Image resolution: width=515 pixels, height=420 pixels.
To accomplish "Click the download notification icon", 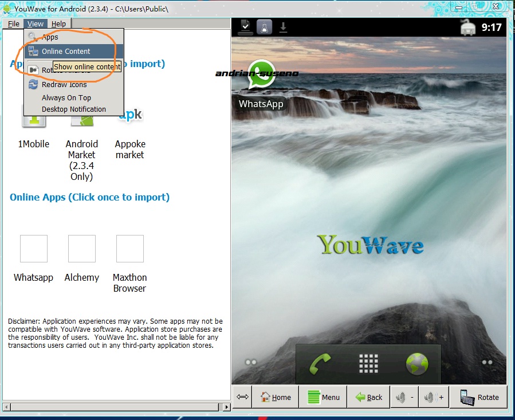I will (283, 28).
